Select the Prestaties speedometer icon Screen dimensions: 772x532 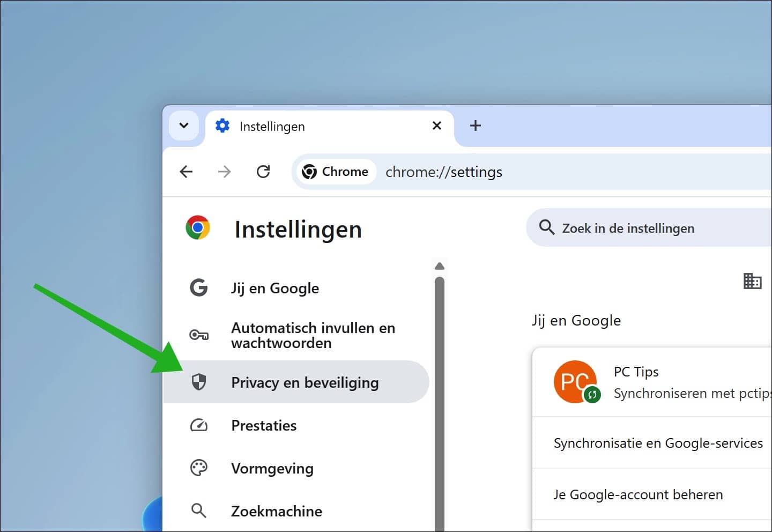199,425
